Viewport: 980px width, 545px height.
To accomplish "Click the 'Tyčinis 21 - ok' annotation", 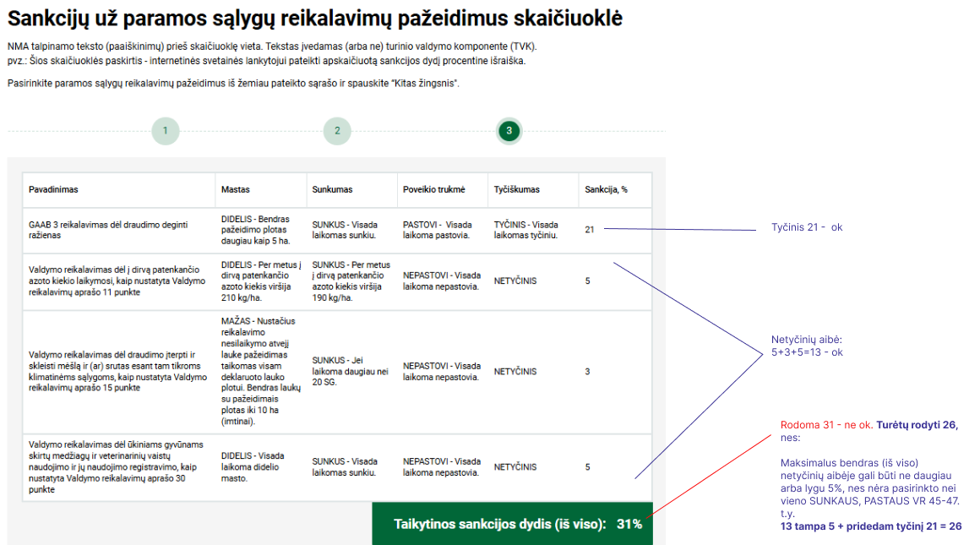I will click(806, 227).
